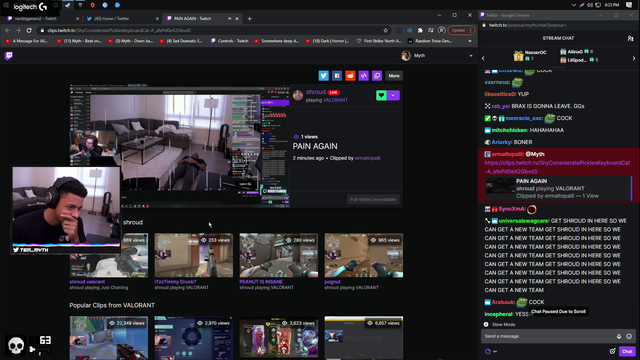This screenshot has height=360, width=640.
Task: Resume chat via 'Chat Paused Due to Scroll'
Action: pyautogui.click(x=558, y=311)
